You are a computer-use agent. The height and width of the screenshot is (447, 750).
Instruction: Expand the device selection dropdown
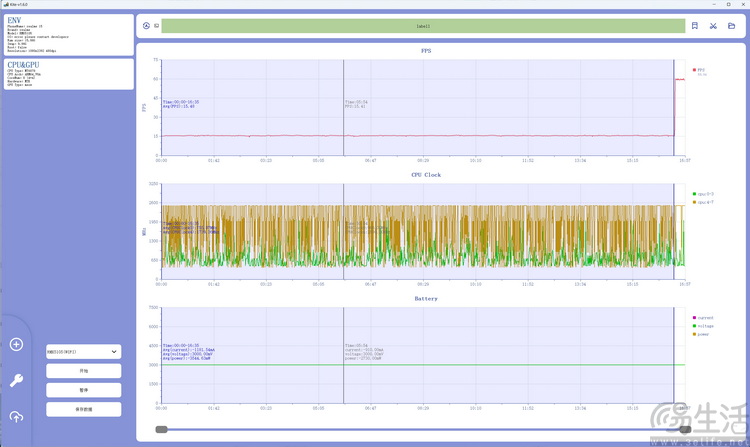click(x=83, y=352)
